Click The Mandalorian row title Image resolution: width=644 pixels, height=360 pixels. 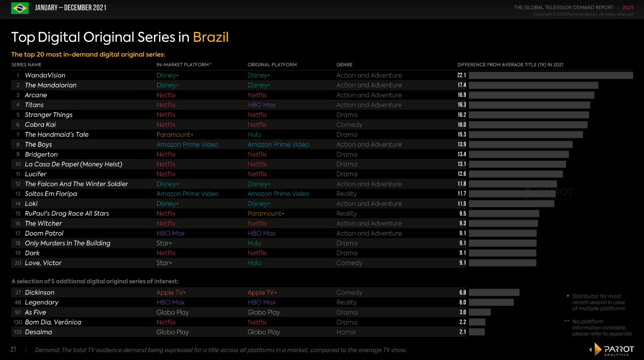tap(51, 85)
